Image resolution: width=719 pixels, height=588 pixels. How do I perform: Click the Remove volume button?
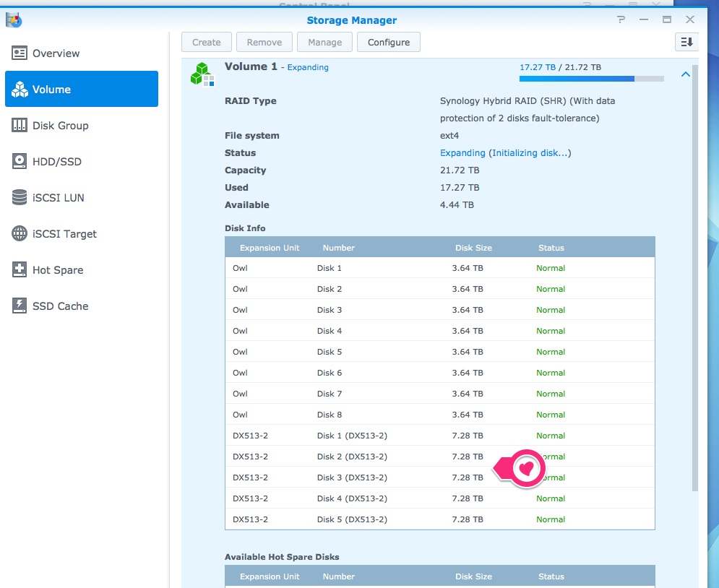[x=264, y=42]
